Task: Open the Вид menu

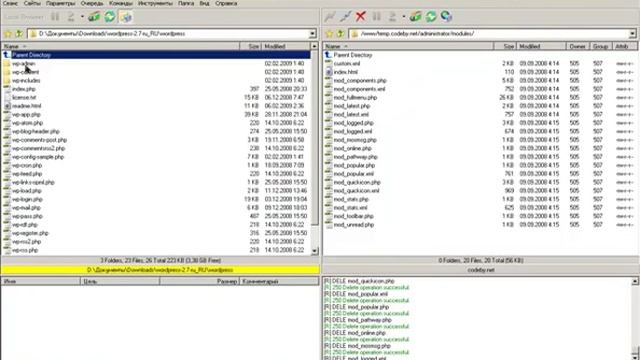Action: coord(204,3)
